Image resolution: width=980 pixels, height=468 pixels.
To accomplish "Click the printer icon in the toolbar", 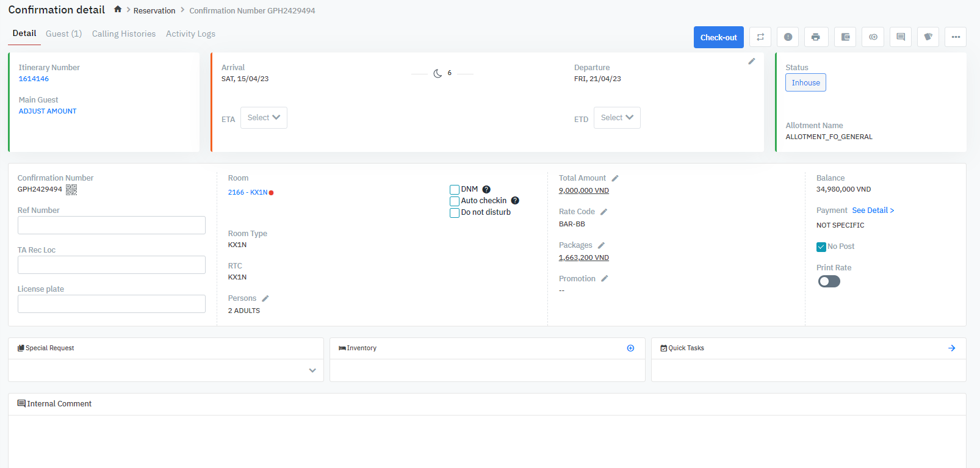I will (x=816, y=37).
